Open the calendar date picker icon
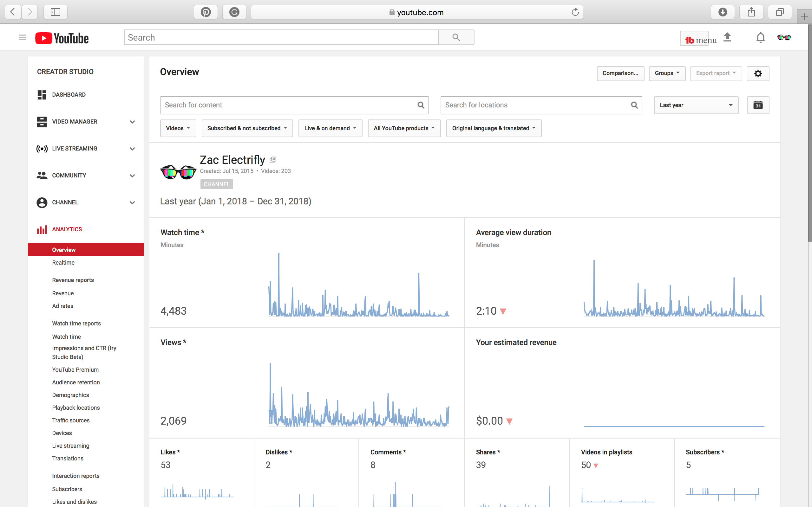This screenshot has height=507, width=812. tap(758, 105)
